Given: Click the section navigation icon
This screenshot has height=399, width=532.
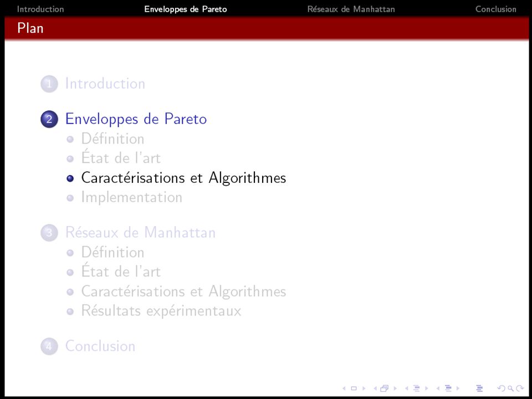Looking at the screenshot, I should coord(448,388).
